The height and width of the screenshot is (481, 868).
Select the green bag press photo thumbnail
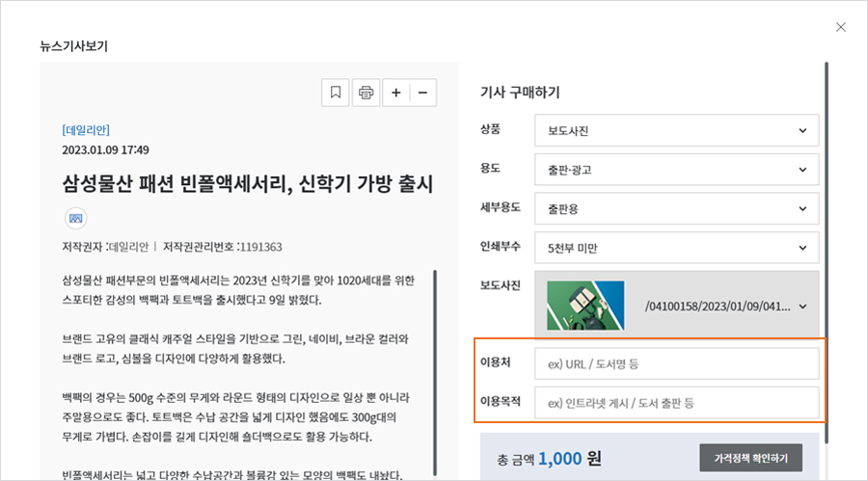tap(585, 306)
